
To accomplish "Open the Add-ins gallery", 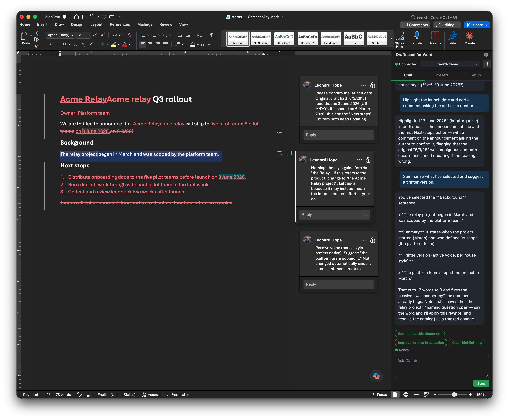I will pos(435,38).
